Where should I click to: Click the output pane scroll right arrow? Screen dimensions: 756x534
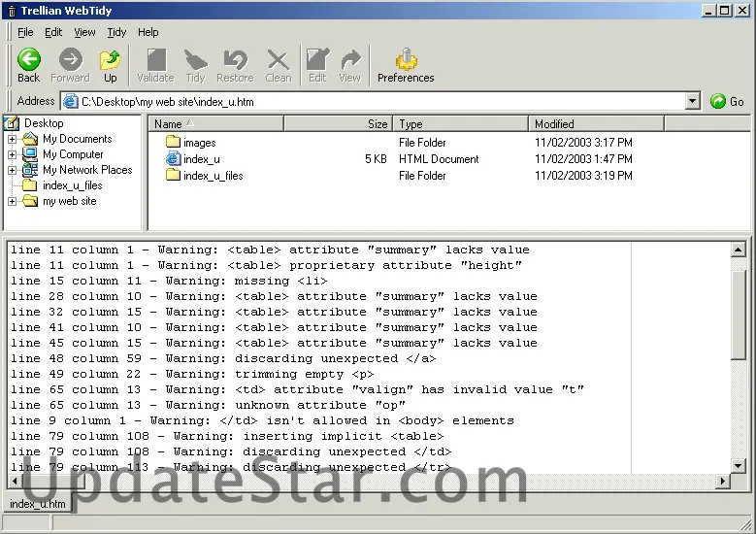(722, 481)
